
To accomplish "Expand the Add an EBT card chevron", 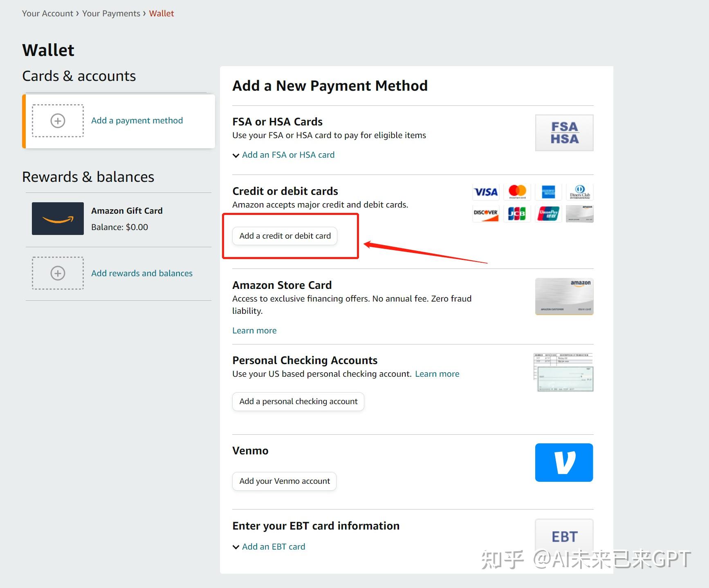I will 236,547.
